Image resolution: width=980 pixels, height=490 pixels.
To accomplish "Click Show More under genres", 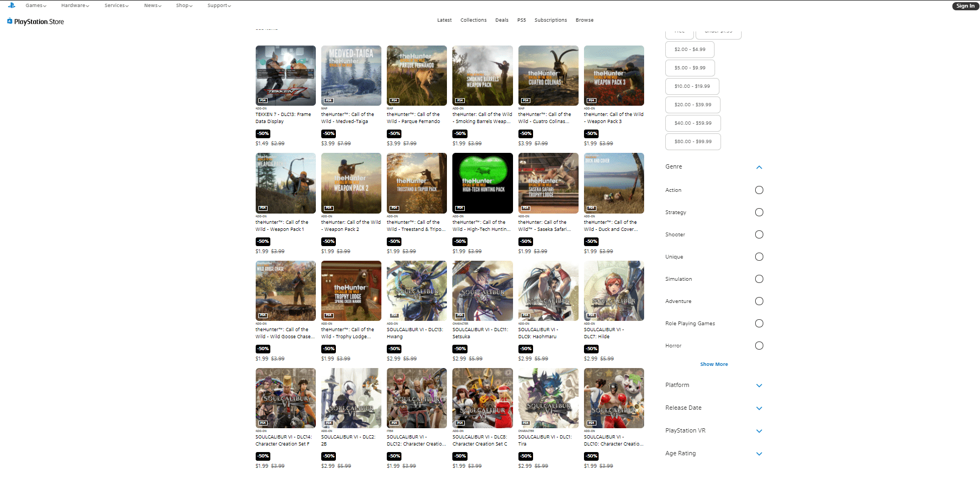I will [713, 364].
